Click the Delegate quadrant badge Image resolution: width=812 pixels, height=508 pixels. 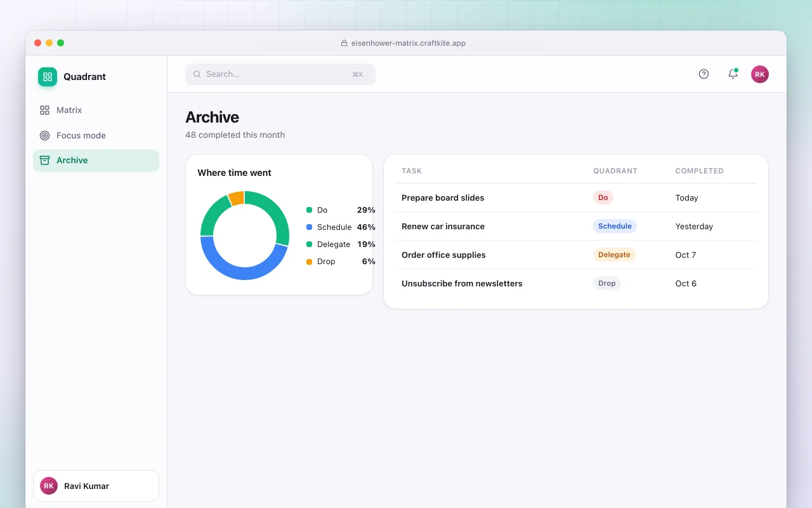pyautogui.click(x=614, y=255)
